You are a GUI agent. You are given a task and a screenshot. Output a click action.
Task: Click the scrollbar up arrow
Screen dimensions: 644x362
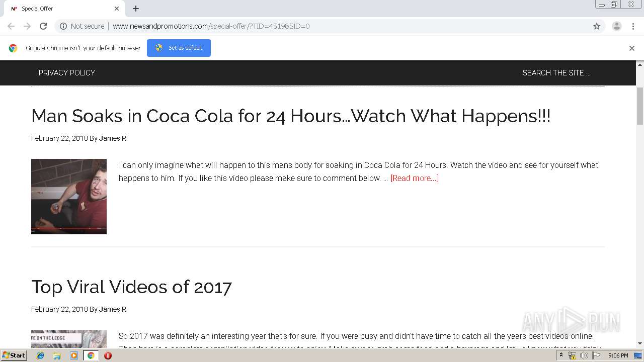[640, 64]
